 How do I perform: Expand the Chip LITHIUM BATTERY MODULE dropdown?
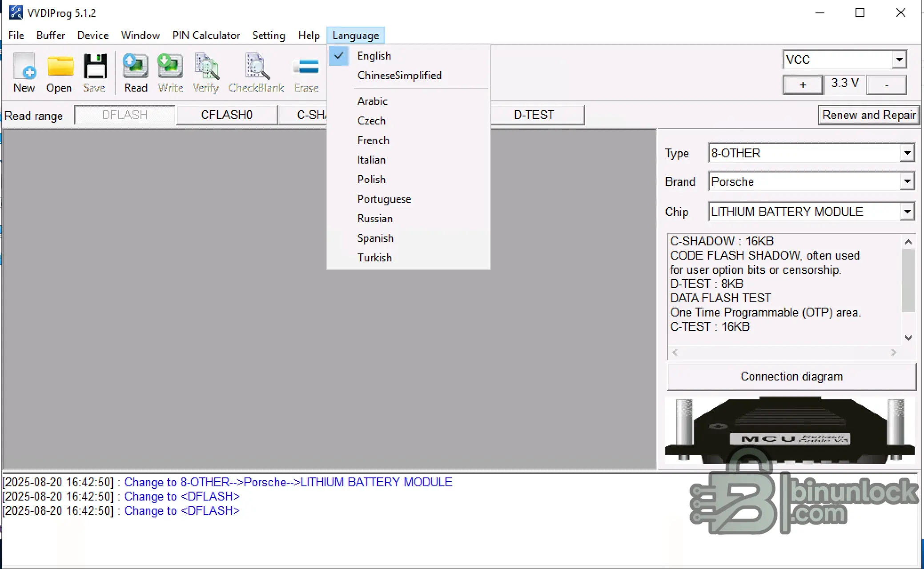[907, 212]
